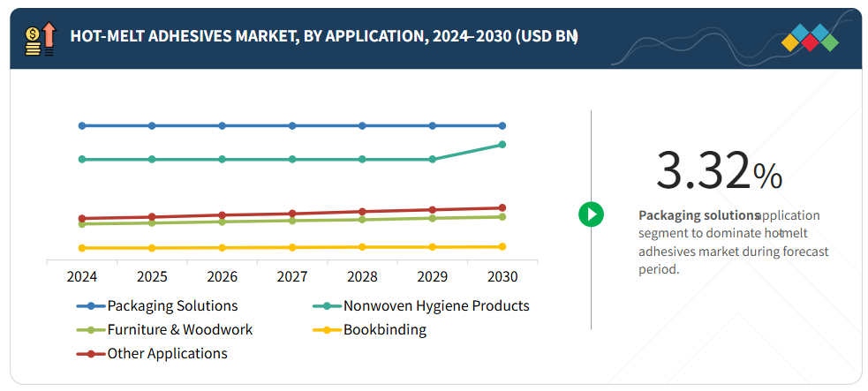Click the 2028 x-axis label
868x391 pixels.
click(x=362, y=276)
